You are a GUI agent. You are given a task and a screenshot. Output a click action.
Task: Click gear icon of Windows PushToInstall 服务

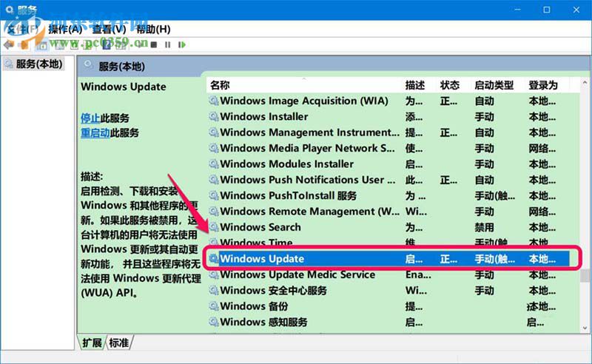(x=214, y=195)
